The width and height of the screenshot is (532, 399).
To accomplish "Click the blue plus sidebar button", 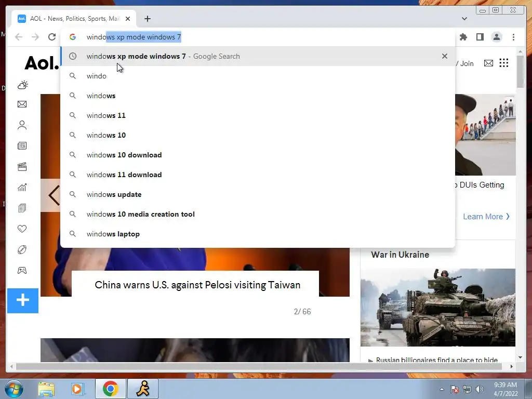I will 23,301.
